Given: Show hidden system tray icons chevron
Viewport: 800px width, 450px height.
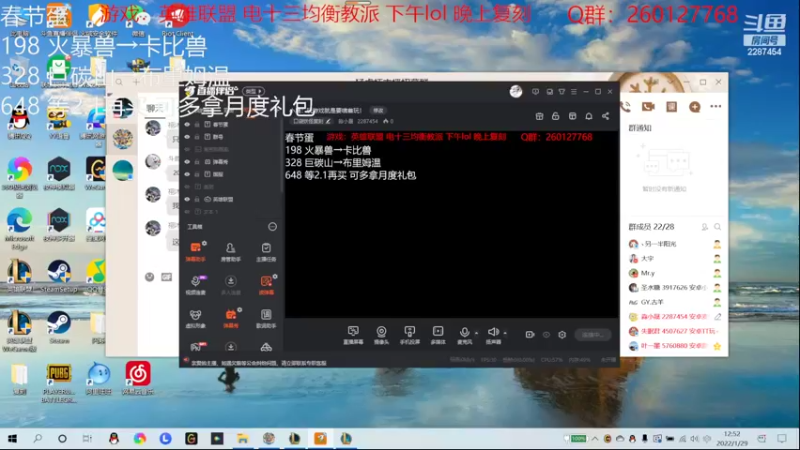Looking at the screenshot, I should (x=595, y=439).
